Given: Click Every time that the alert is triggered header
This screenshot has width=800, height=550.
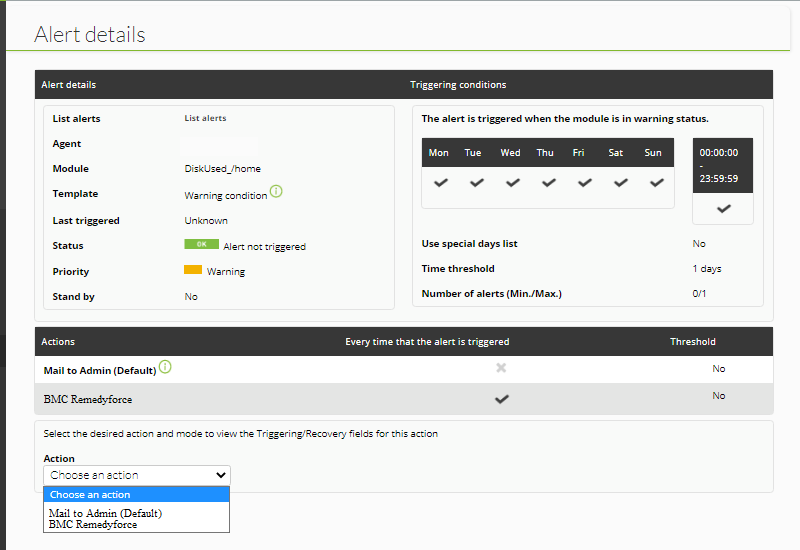Looking at the screenshot, I should 427,342.
